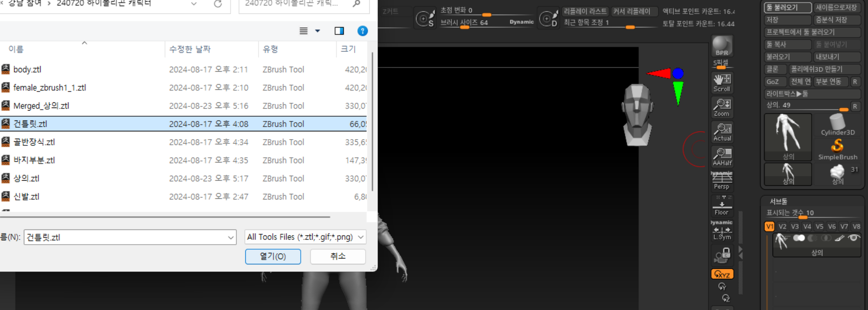The width and height of the screenshot is (868, 310).
Task: Refresh the folder view
Action: click(218, 4)
